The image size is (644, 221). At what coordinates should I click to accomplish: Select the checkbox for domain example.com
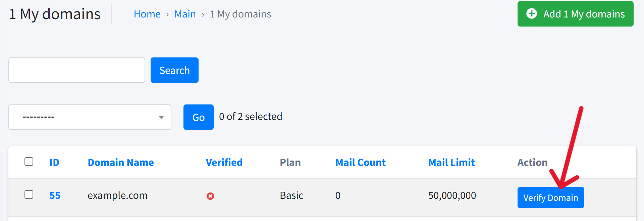click(x=29, y=194)
